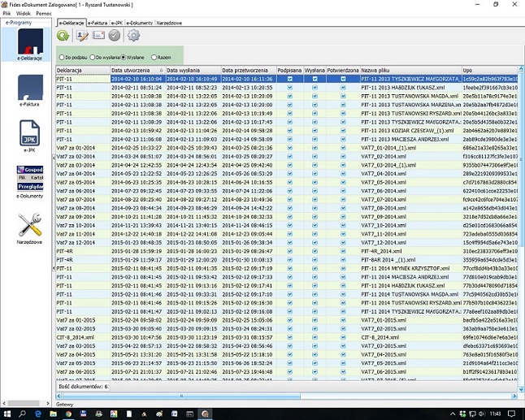Click the floppy disk taskbar icon
This screenshot has height=420, width=525.
click(x=84, y=414)
